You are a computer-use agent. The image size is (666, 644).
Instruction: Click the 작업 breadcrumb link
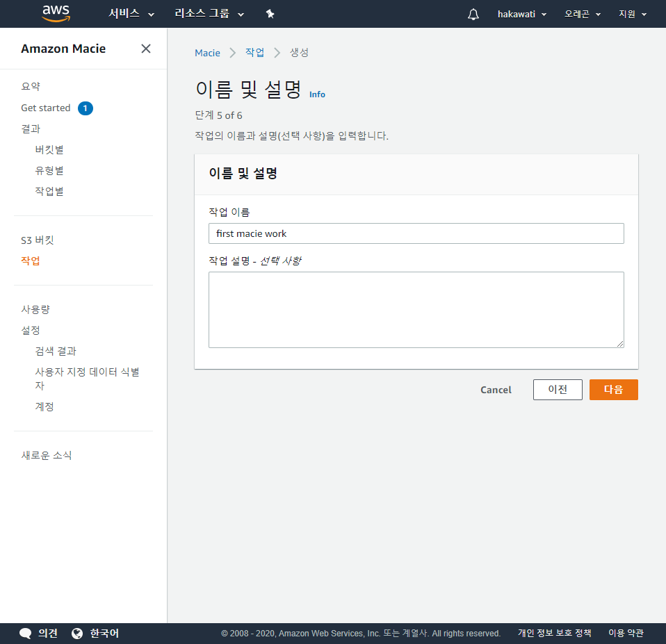tap(255, 53)
